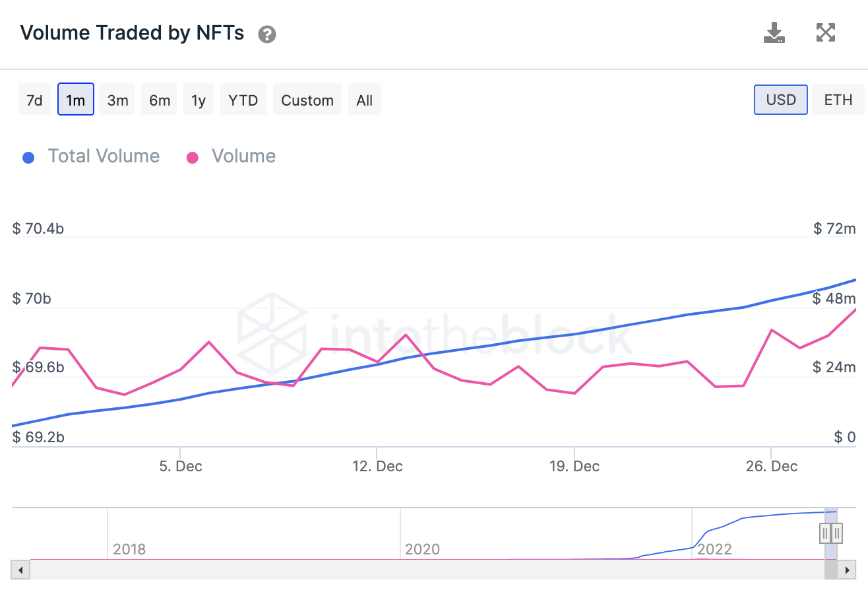Click the right scroll arrow icon
This screenshot has width=868, height=598.
click(848, 570)
